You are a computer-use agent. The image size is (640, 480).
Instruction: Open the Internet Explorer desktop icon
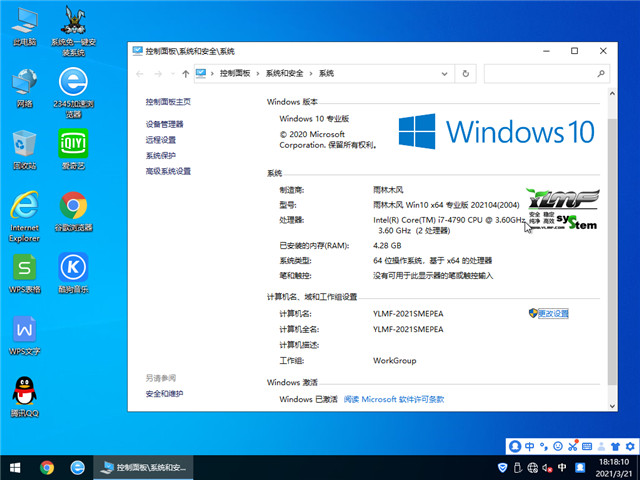(x=24, y=217)
